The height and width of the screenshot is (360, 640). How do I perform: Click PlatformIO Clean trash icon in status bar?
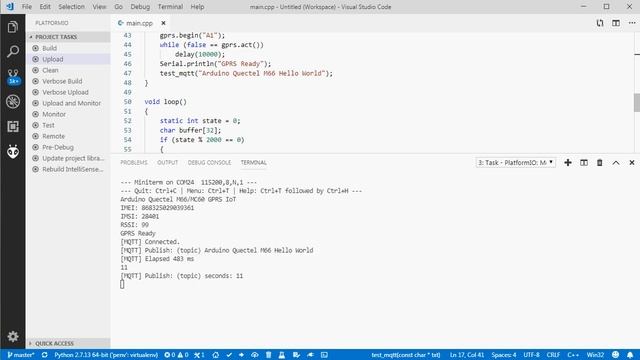click(x=268, y=355)
